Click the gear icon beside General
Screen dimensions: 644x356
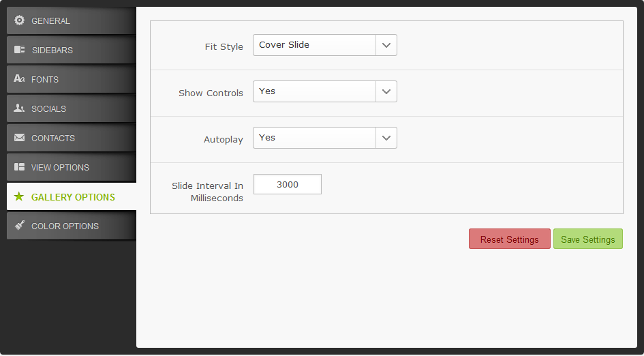19,20
